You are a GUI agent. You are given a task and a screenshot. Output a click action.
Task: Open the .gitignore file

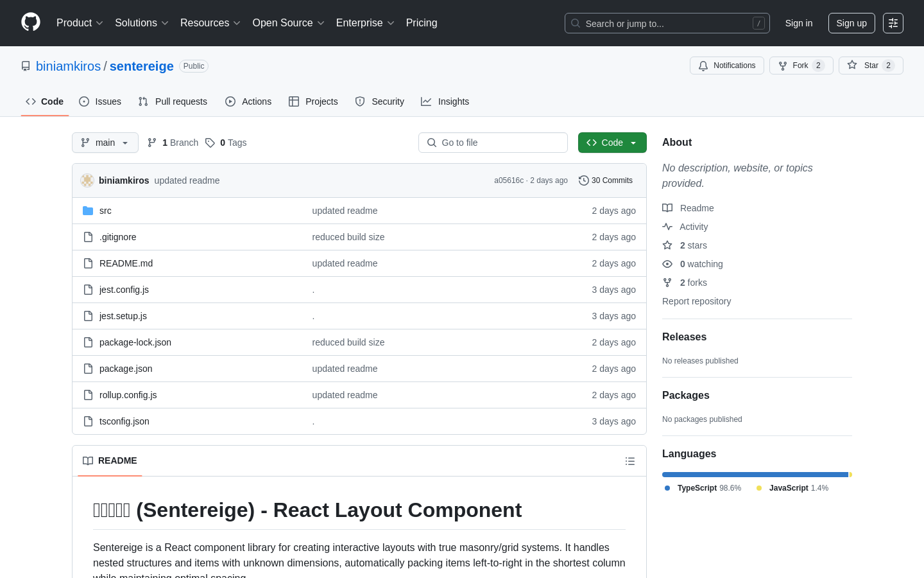click(x=118, y=237)
